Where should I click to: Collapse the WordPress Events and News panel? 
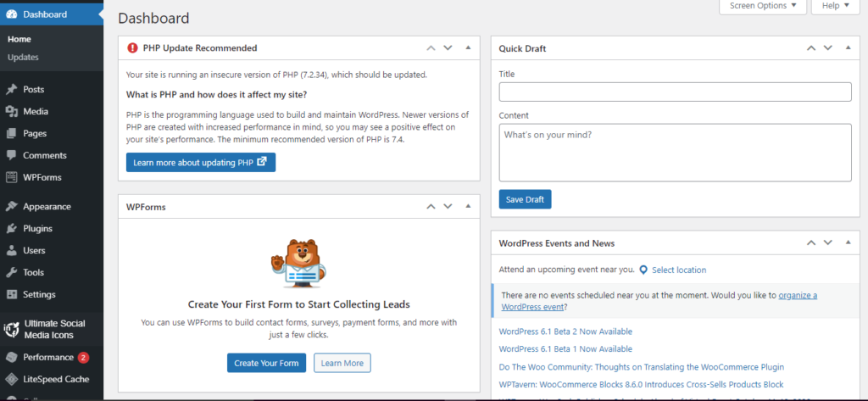[848, 242]
